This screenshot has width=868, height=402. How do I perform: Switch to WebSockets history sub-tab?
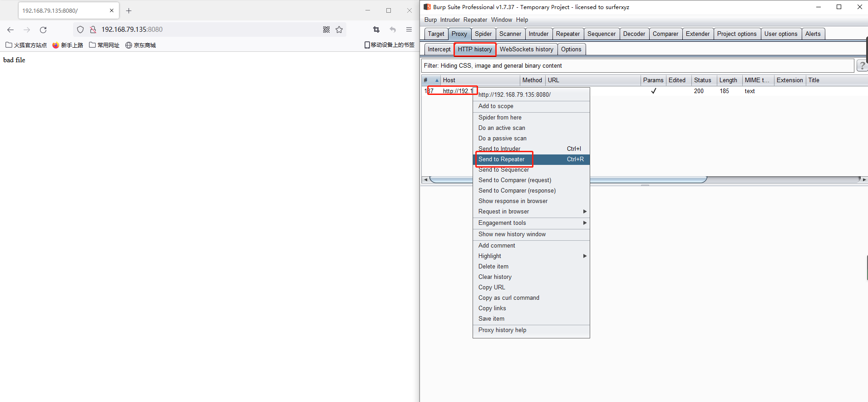pyautogui.click(x=527, y=50)
